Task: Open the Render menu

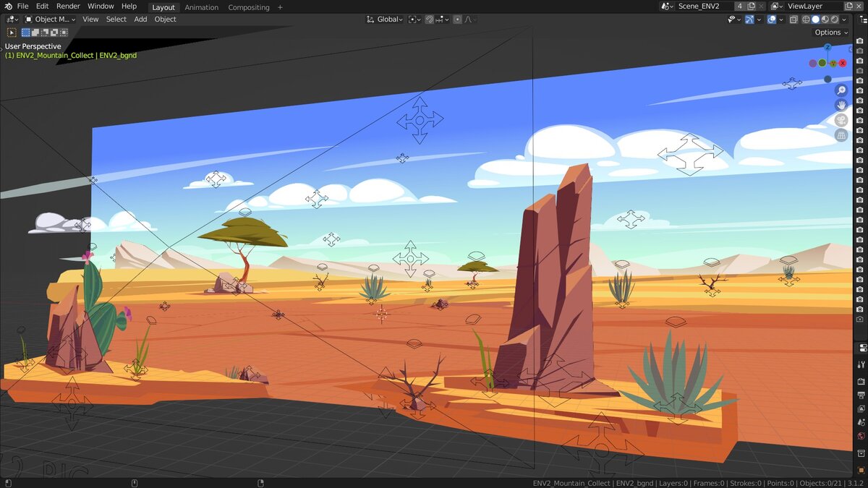Action: (x=68, y=7)
